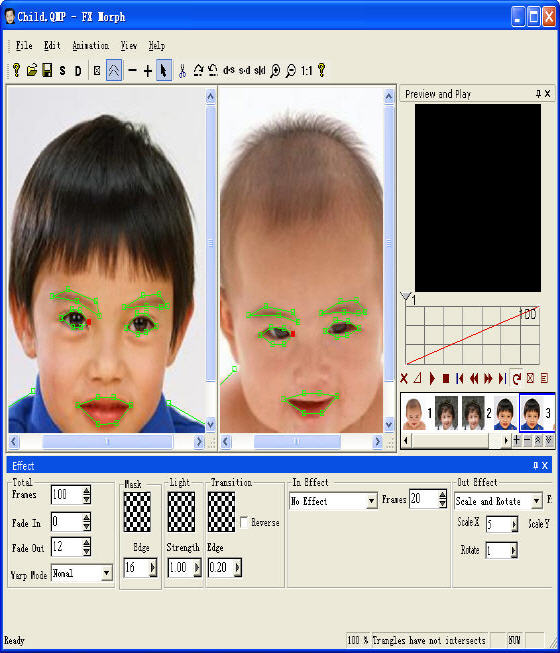
Task: Select the scissors cut tool
Action: (182, 70)
